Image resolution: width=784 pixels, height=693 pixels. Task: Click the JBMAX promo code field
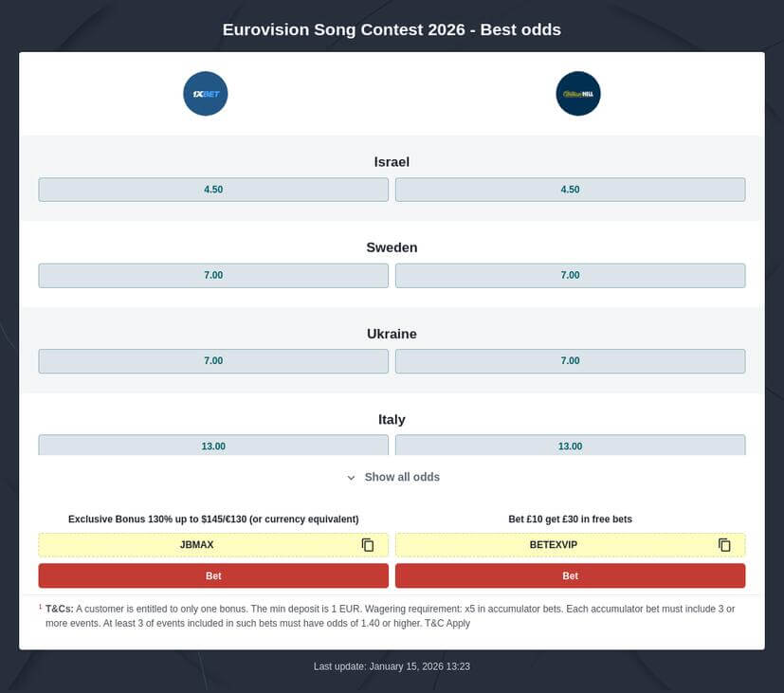tap(197, 544)
